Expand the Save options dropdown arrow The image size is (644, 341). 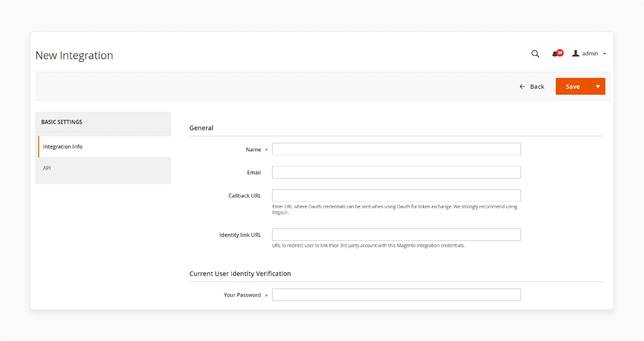(598, 86)
